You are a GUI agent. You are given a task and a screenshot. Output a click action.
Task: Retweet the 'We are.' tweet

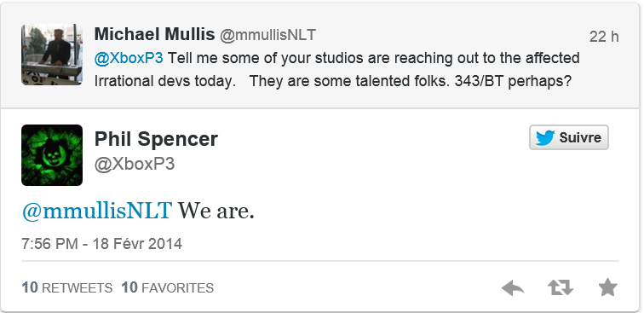(561, 287)
